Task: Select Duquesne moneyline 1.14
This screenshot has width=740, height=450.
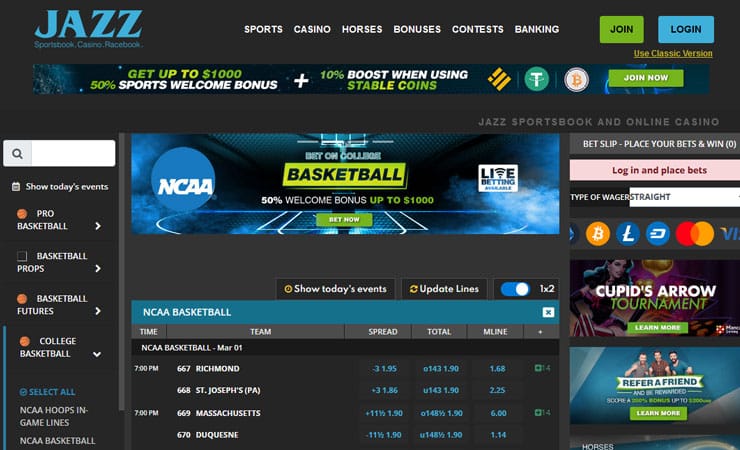Action: pyautogui.click(x=498, y=434)
